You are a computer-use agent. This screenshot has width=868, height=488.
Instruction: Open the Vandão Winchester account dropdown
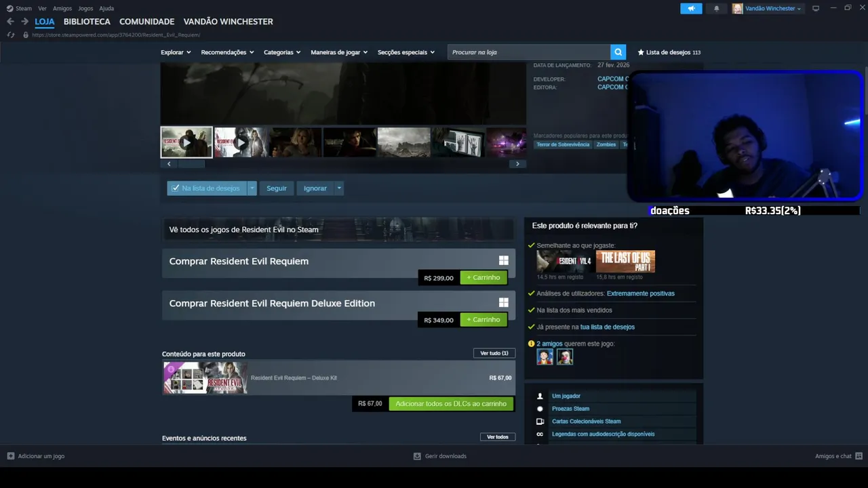[x=773, y=8]
